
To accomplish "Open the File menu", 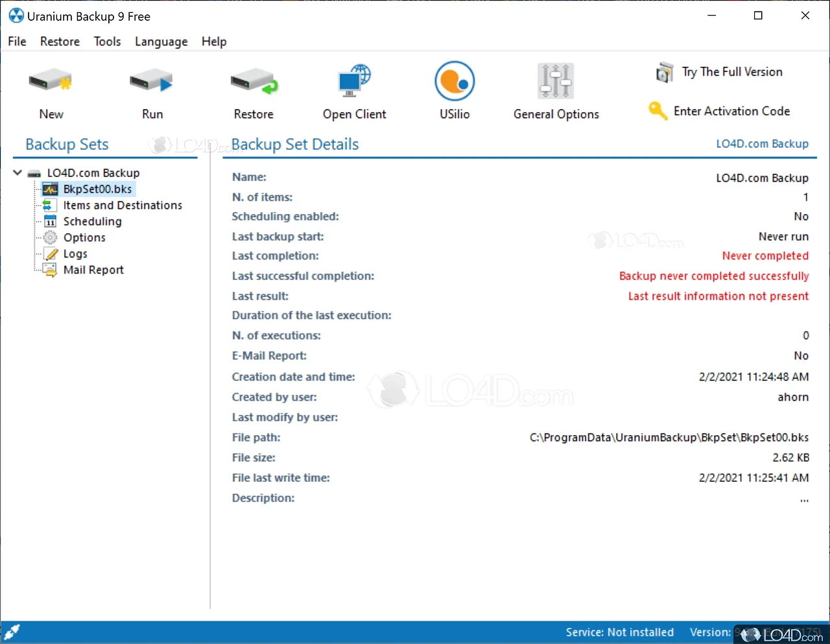I will pos(17,42).
